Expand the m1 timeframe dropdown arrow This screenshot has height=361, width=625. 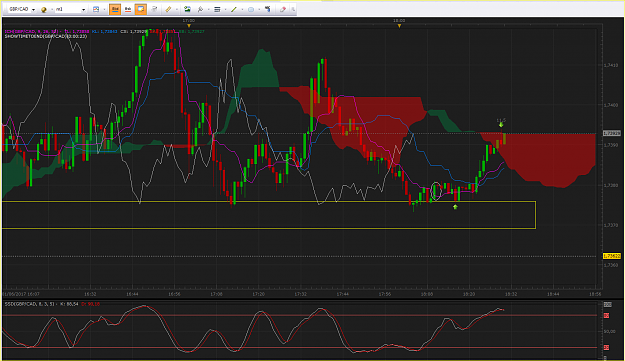(x=83, y=10)
